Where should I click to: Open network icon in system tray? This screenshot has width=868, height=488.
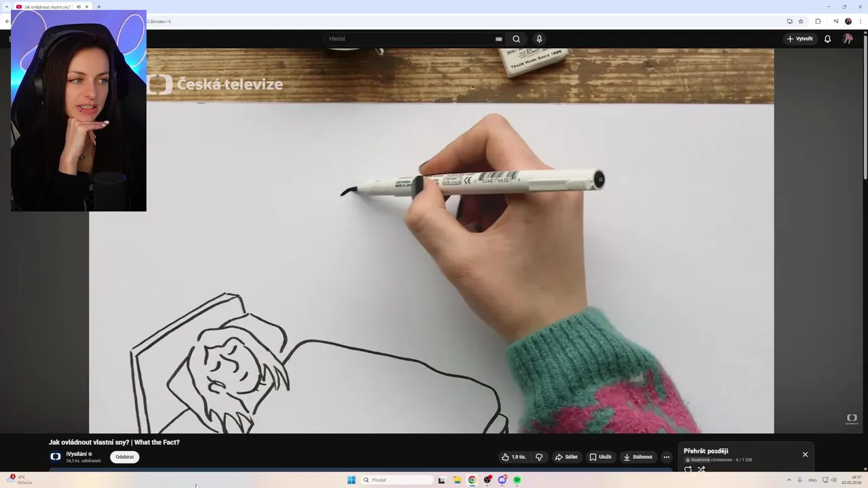[825, 480]
